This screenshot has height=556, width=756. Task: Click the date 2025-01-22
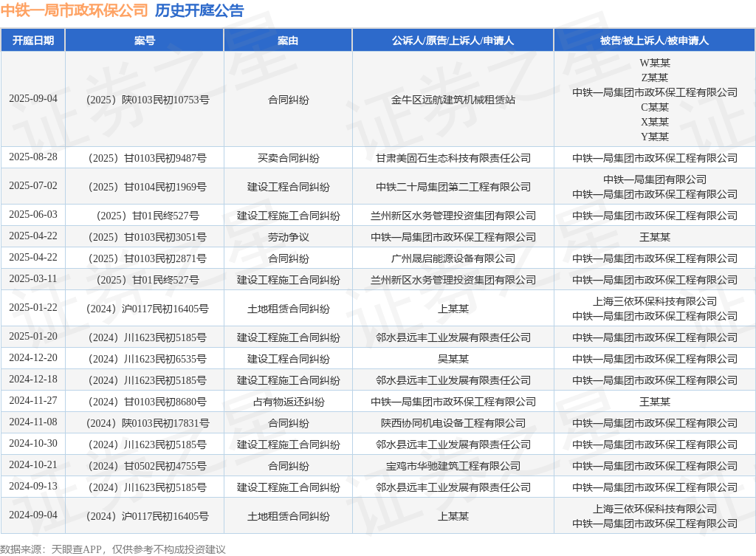[33, 307]
